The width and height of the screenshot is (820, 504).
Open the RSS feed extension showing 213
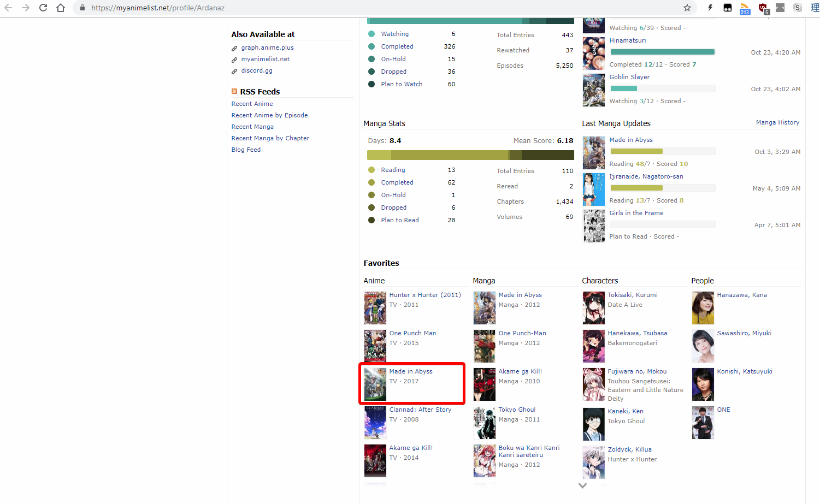[745, 8]
